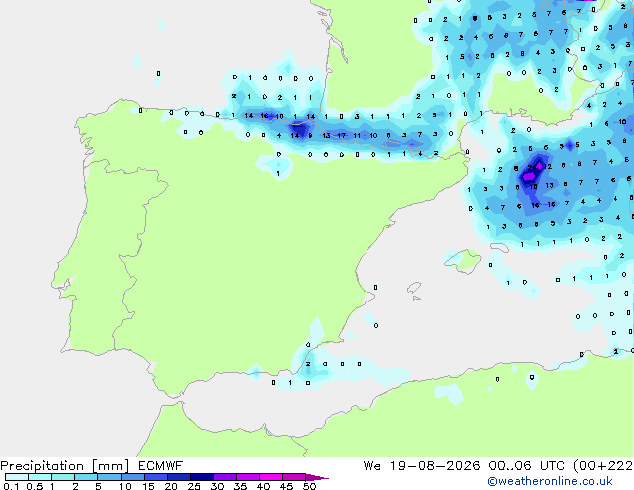634x490 pixels.
Task: Click the Ibiza island outline
Action: [414, 288]
